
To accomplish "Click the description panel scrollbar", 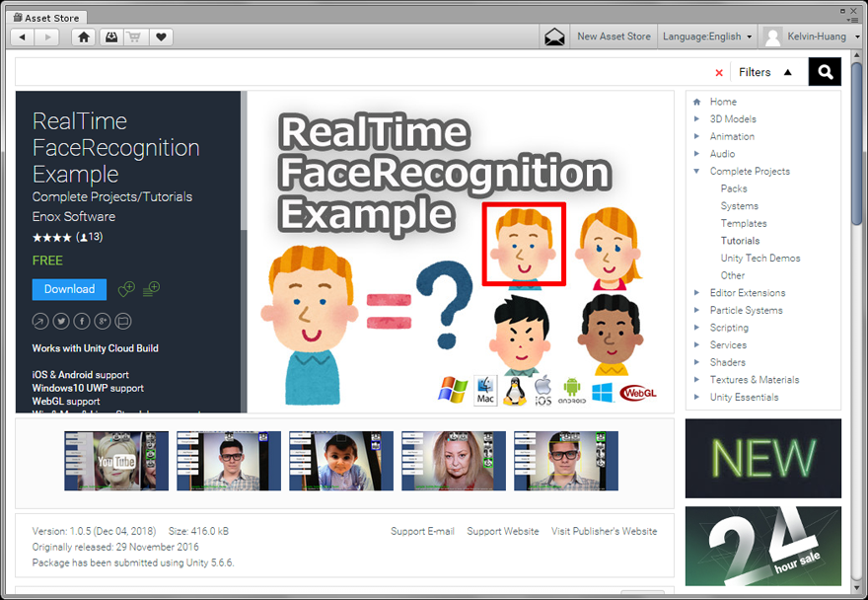I will pyautogui.click(x=244, y=161).
